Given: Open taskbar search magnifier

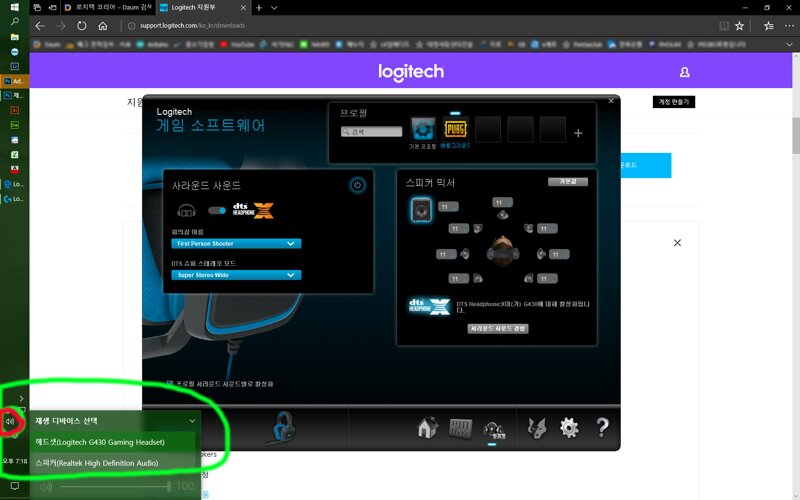Looking at the screenshot, I should (15, 22).
